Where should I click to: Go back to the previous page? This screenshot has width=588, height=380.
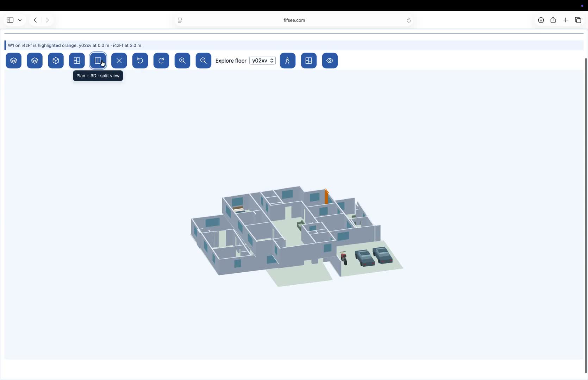(35, 20)
